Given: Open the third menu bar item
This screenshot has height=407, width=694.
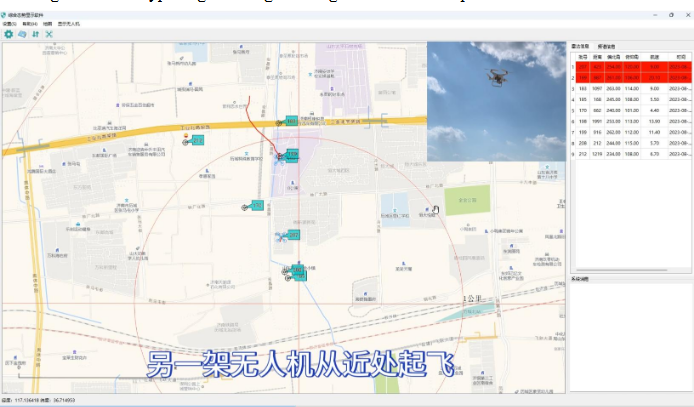Looking at the screenshot, I should 47,23.
